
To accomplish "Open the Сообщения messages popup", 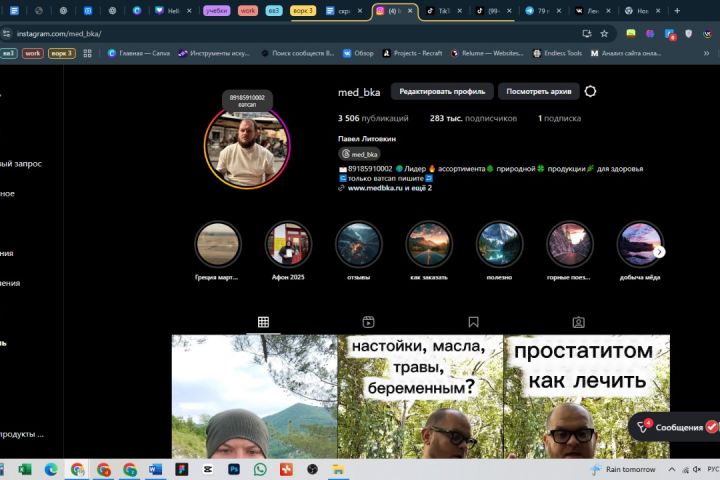I will [674, 427].
